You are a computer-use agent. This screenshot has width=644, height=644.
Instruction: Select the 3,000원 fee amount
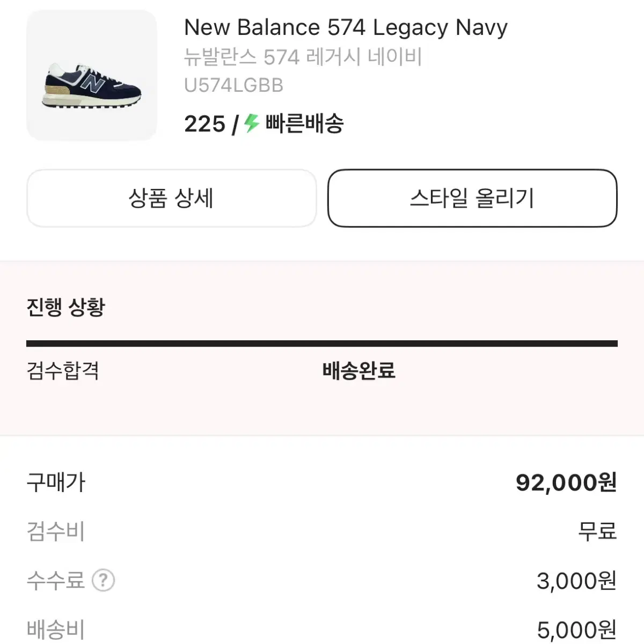[x=577, y=581]
